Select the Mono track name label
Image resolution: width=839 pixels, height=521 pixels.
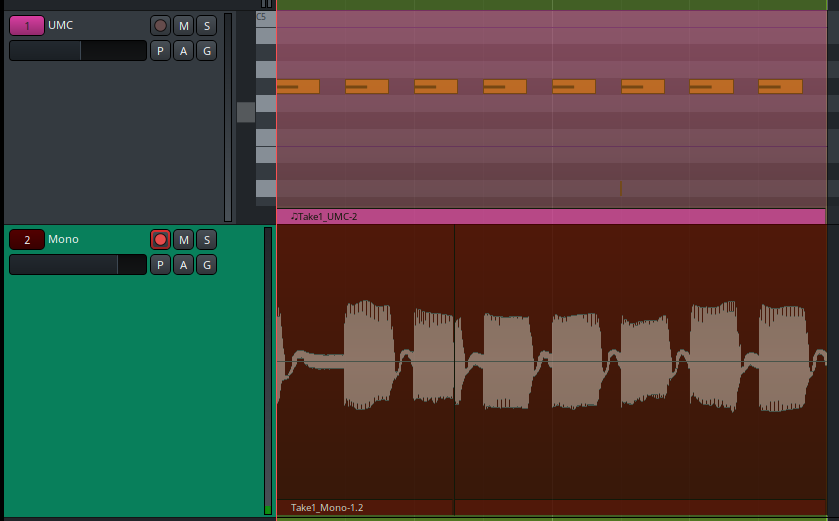click(63, 239)
